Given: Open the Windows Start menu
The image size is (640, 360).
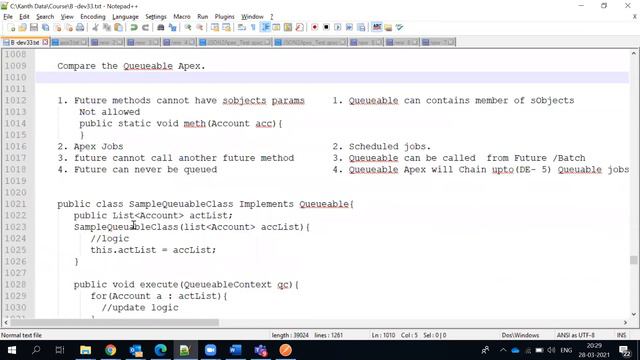Looking at the screenshot, I should tap(11, 350).
